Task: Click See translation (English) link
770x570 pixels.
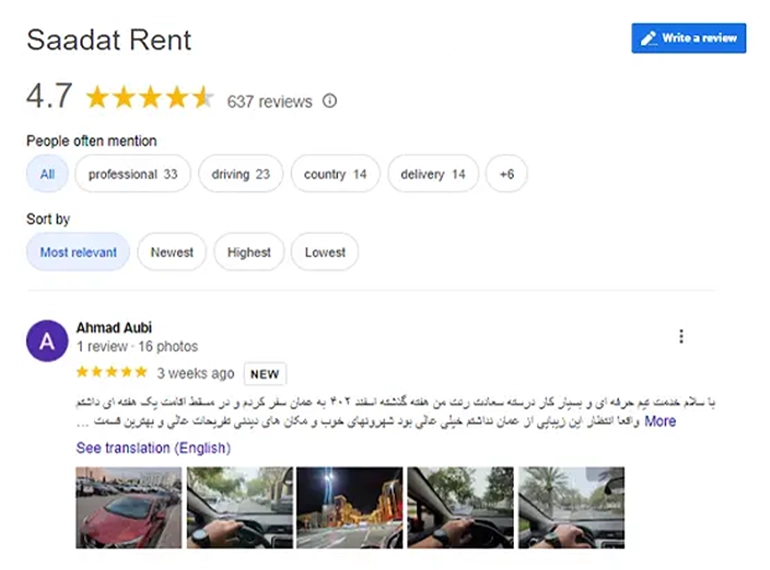Action: point(153,448)
